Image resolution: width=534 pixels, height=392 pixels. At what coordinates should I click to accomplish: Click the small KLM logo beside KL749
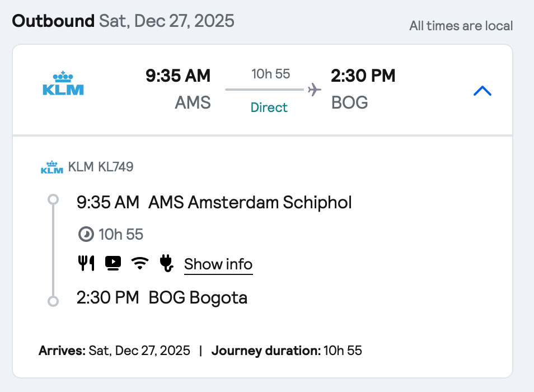click(52, 167)
